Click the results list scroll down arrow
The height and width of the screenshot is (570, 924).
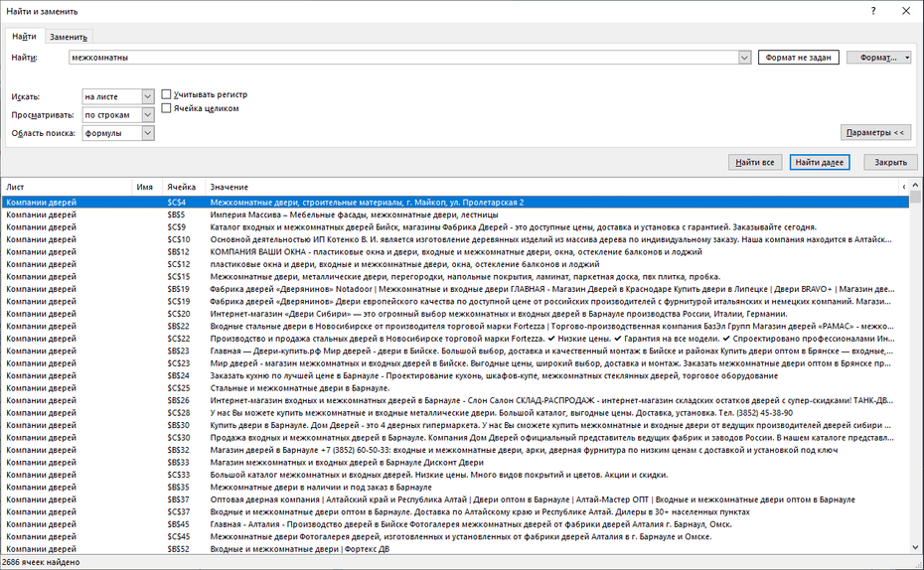915,547
